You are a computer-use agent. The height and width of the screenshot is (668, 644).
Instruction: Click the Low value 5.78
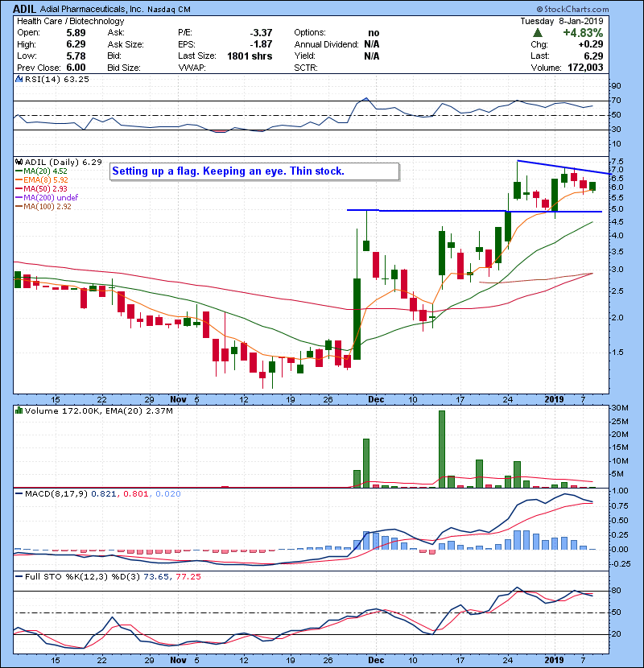coord(76,56)
